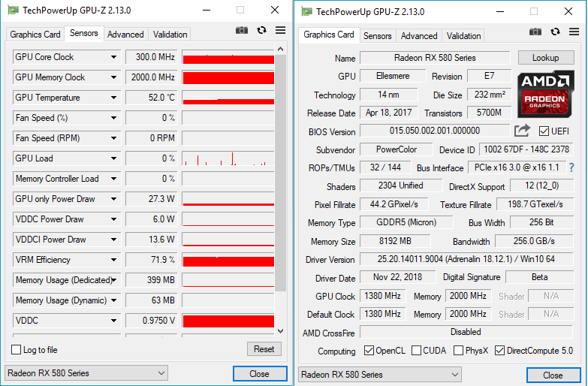Toggle the DirectCompute 5.0 checkbox
Screen dimensions: 588x386
tap(499, 351)
